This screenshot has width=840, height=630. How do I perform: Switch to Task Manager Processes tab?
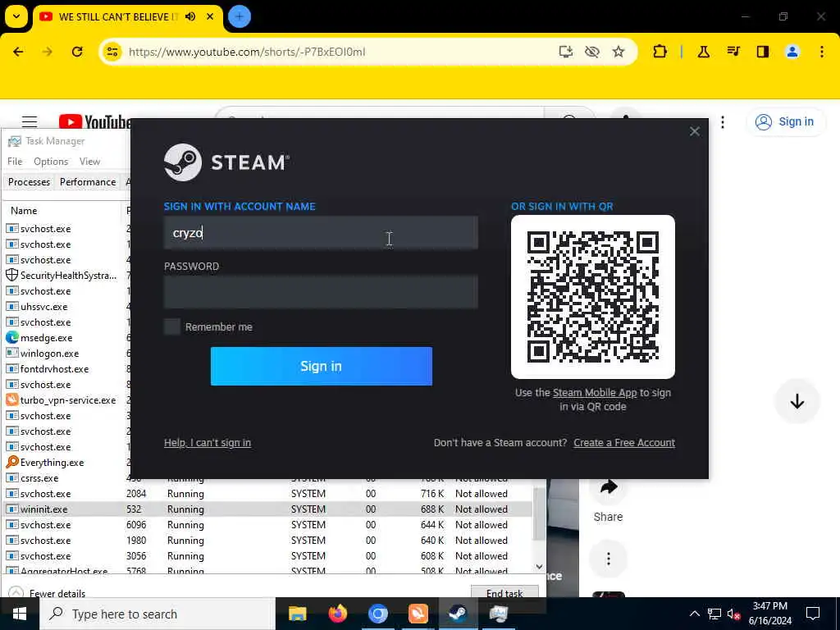coord(29,182)
